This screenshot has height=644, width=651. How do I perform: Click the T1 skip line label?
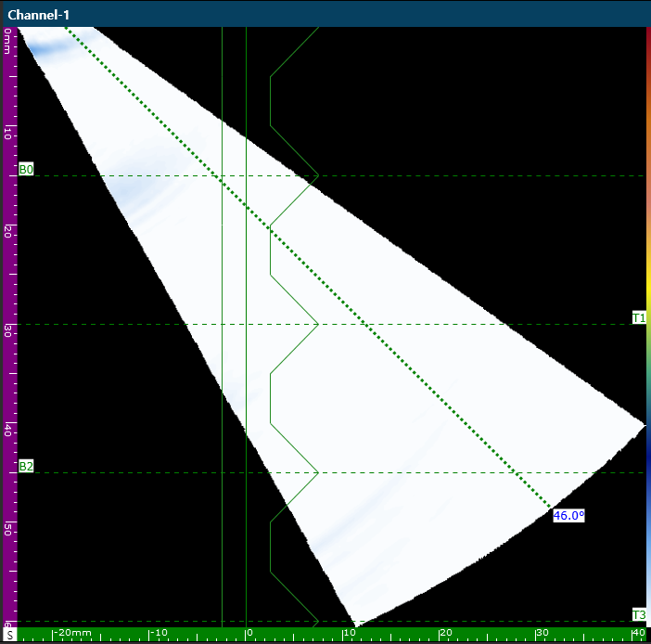pos(639,318)
